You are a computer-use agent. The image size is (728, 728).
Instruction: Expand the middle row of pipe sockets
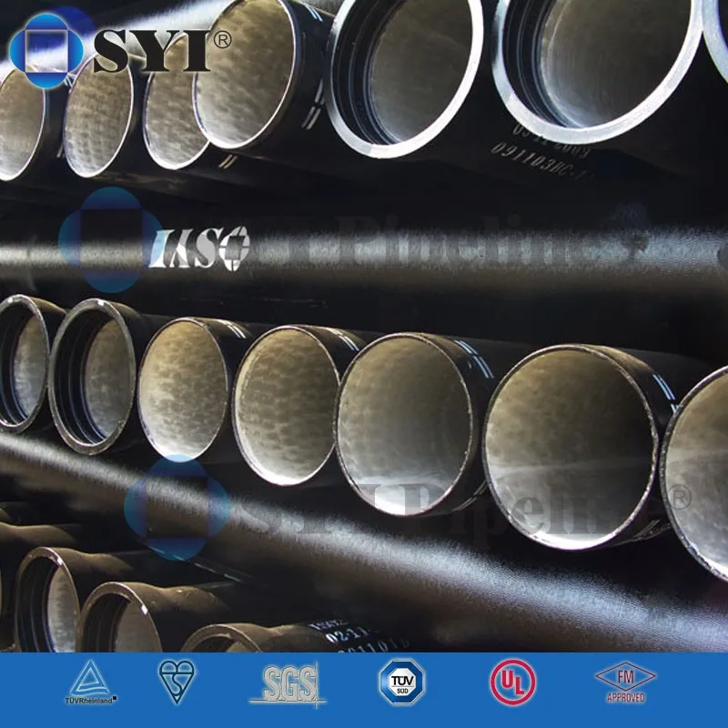pos(364,400)
